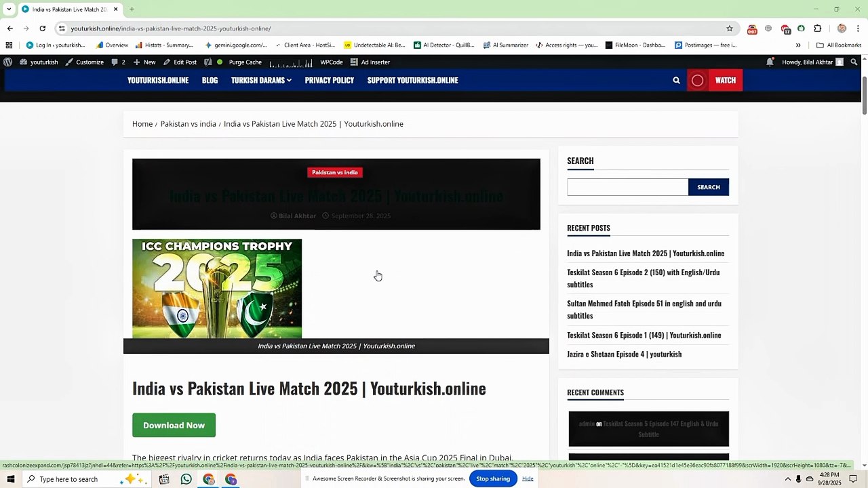Open the Histats Summary bookmark
The image size is (868, 488).
coord(164,45)
